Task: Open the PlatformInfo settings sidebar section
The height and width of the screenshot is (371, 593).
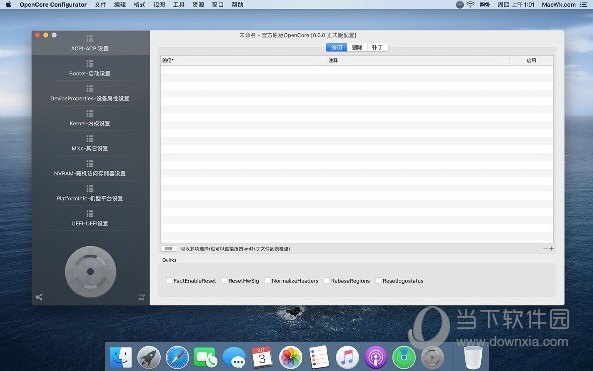Action: point(90,193)
